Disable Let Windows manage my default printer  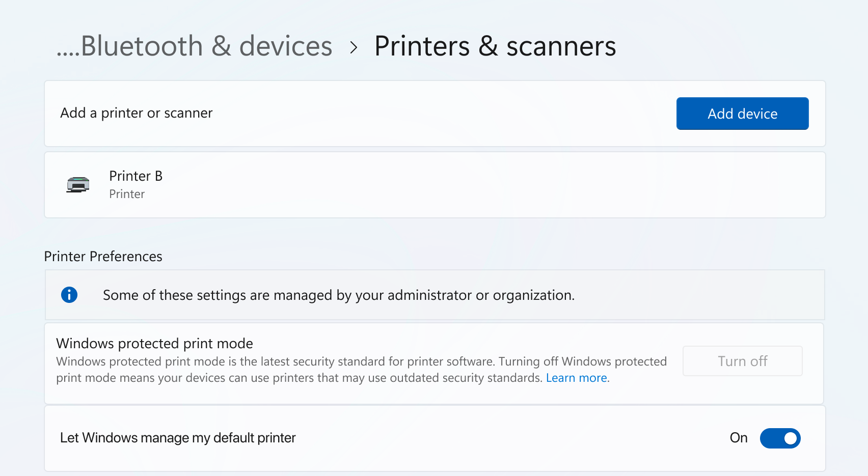point(780,438)
